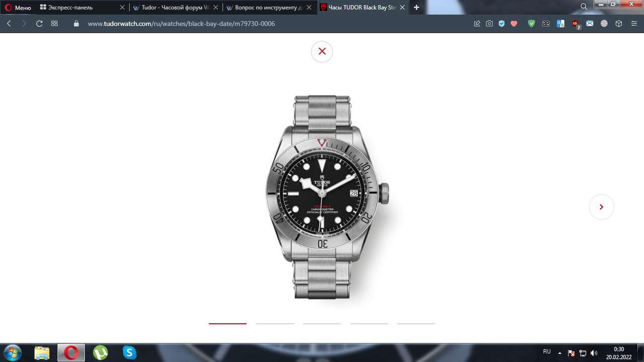Go to the next watch image
Screen dimensions: 644x362
601,207
